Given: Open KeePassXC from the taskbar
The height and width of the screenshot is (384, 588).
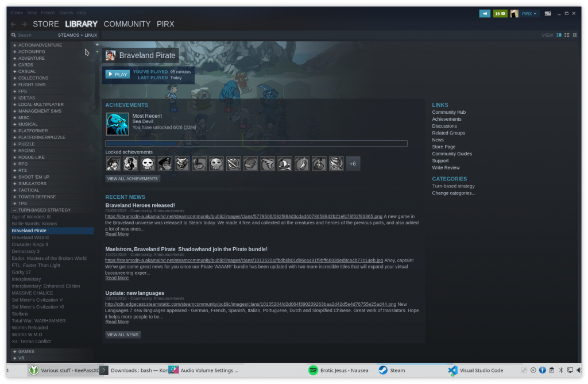Looking at the screenshot, I should tap(64, 370).
